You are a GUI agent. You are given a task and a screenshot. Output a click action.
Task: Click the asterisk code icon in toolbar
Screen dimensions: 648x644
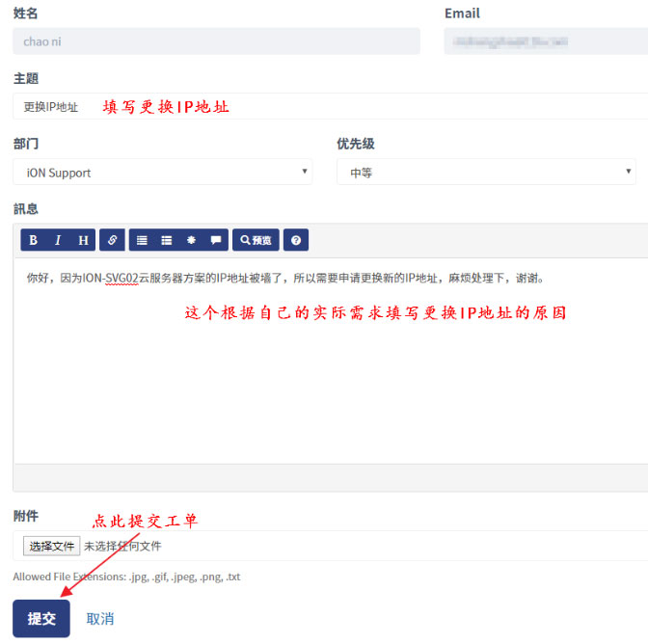[x=191, y=240]
